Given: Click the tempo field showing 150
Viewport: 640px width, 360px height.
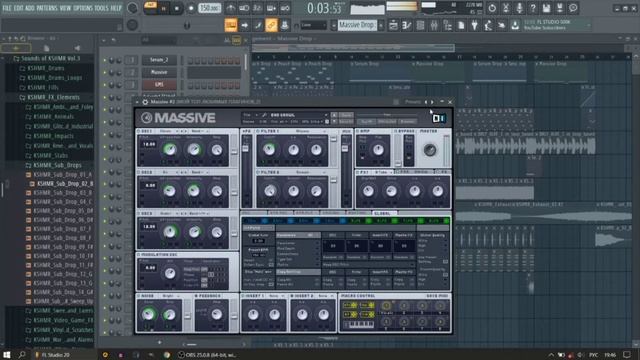Looking at the screenshot, I should 209,8.
